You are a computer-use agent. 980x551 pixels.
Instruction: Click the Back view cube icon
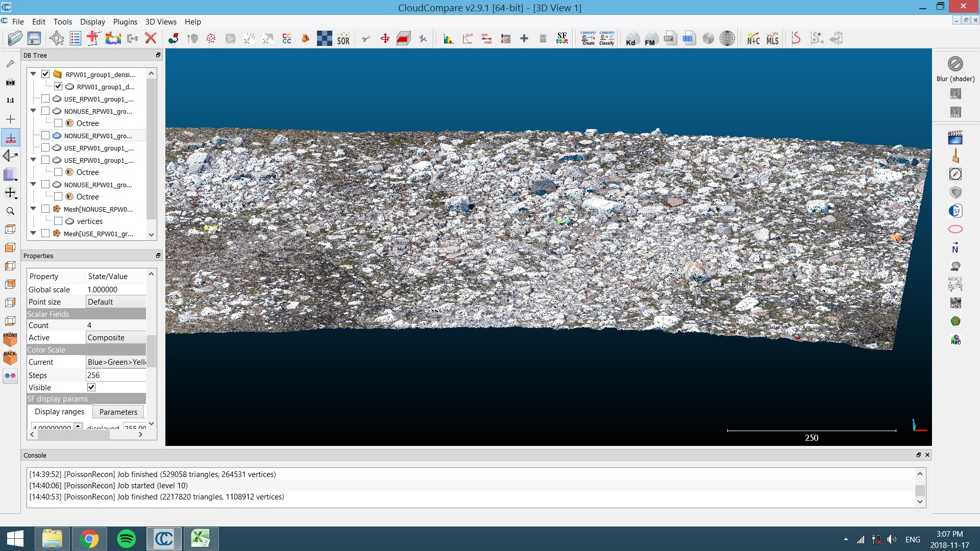pyautogui.click(x=10, y=357)
